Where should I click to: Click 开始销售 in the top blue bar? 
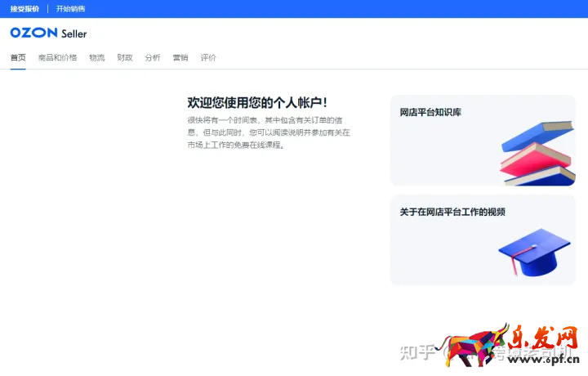[x=70, y=9]
